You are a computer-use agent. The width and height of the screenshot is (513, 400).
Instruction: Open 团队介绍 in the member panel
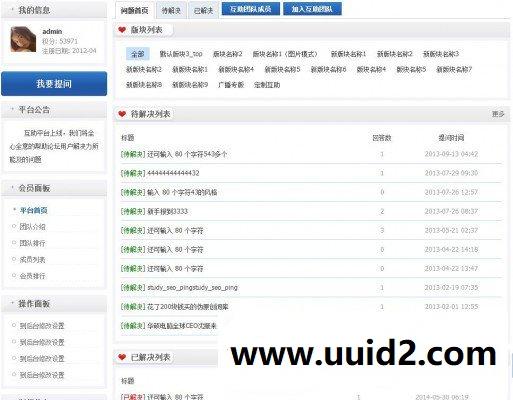[x=32, y=227]
